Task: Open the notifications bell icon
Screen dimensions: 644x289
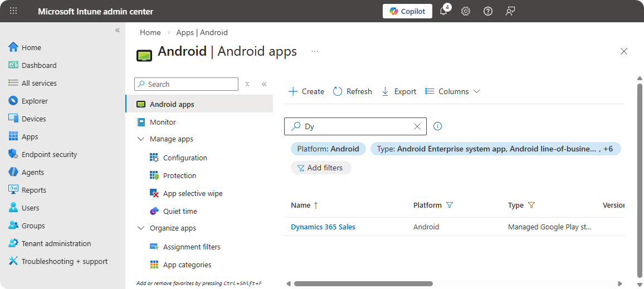Action: click(444, 11)
